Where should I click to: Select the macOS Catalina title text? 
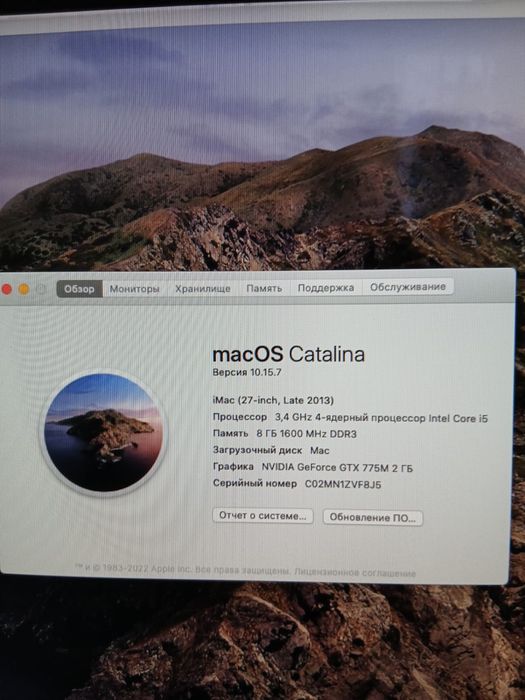coord(288,354)
